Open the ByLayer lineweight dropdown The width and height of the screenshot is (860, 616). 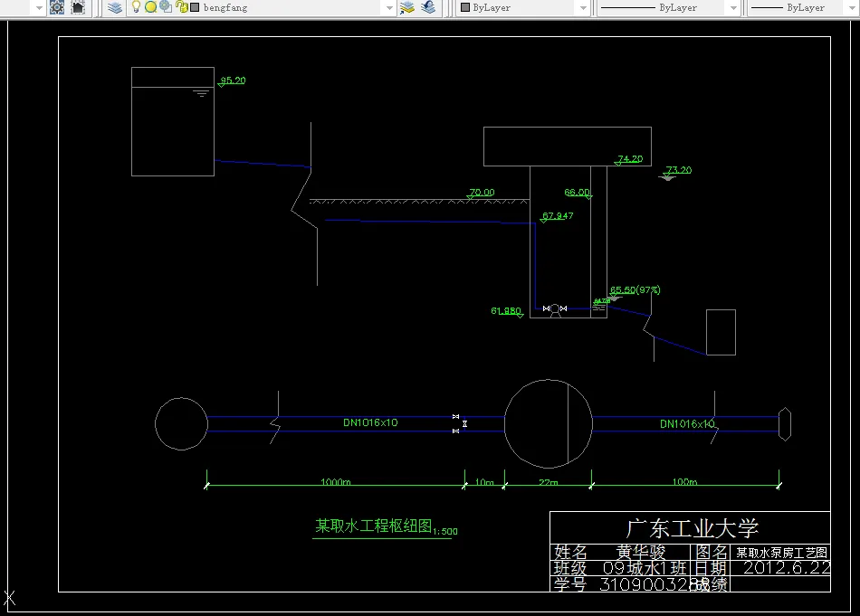tap(852, 7)
